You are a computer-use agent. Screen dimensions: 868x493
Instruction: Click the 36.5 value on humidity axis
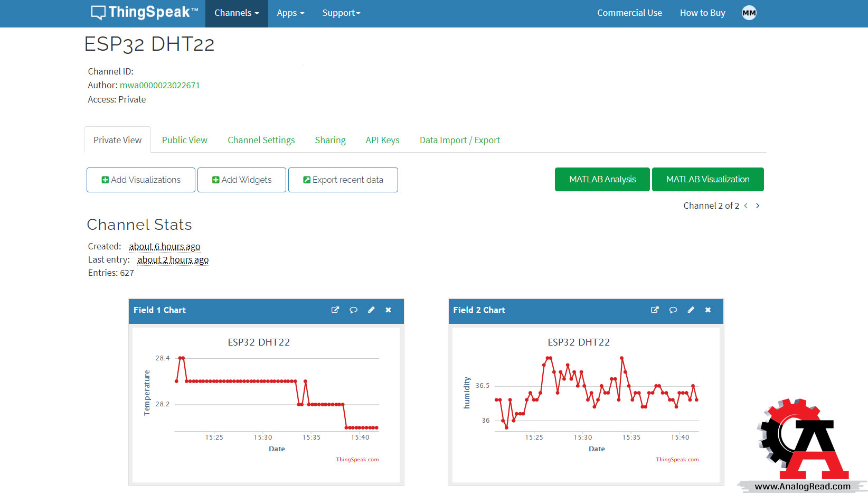tap(483, 386)
